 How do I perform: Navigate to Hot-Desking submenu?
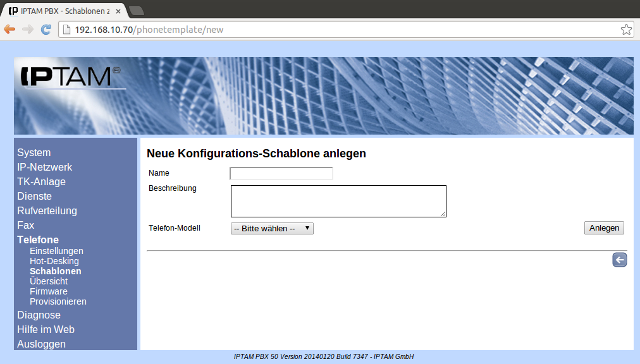pyautogui.click(x=54, y=261)
